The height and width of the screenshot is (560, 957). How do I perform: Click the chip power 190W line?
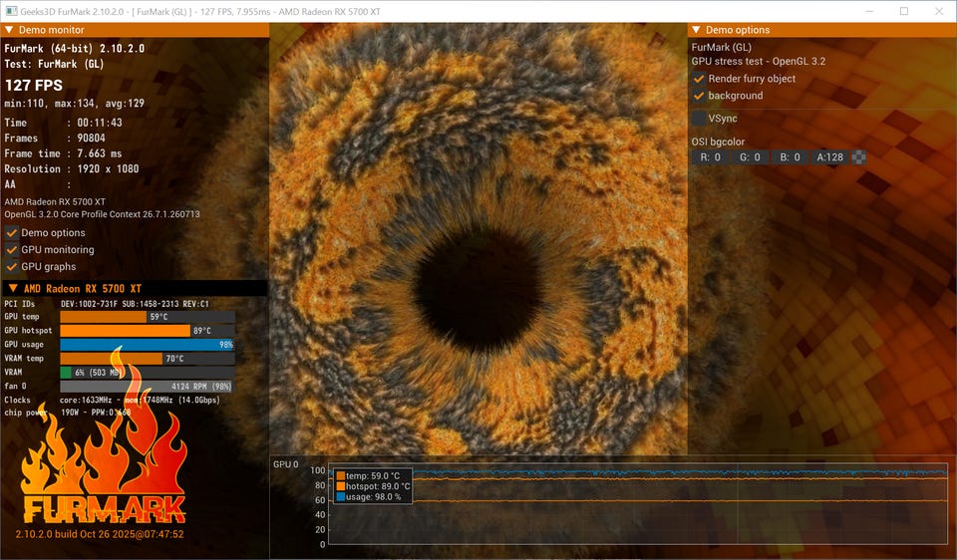click(67, 413)
